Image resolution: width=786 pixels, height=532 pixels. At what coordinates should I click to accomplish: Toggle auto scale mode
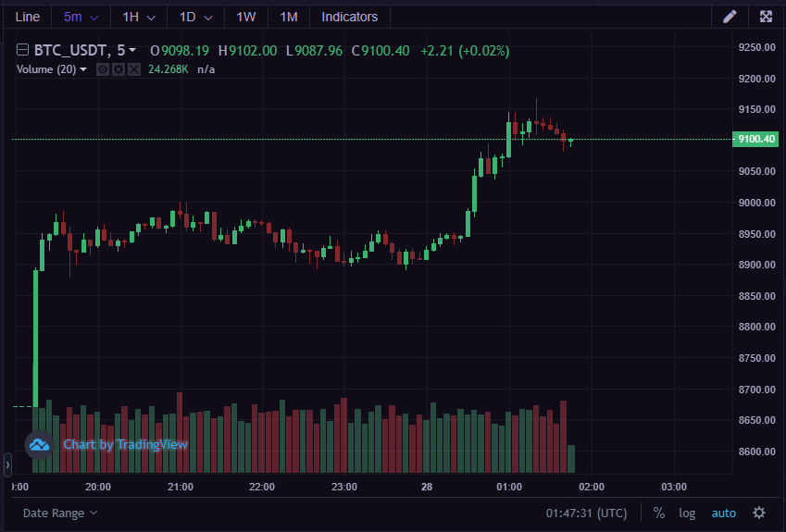pos(724,513)
